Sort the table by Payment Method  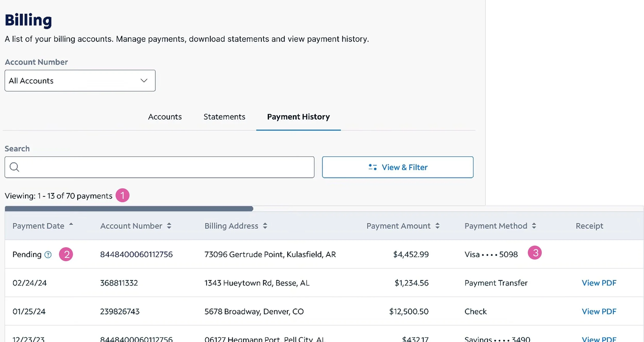[x=533, y=226]
